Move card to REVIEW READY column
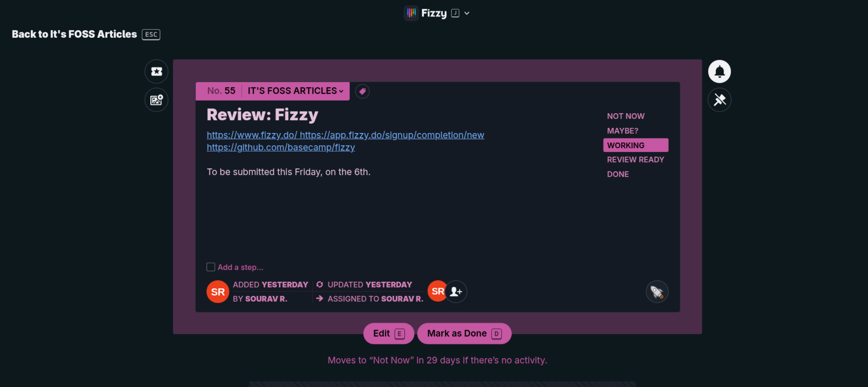Viewport: 868px width, 387px height. pyautogui.click(x=635, y=160)
